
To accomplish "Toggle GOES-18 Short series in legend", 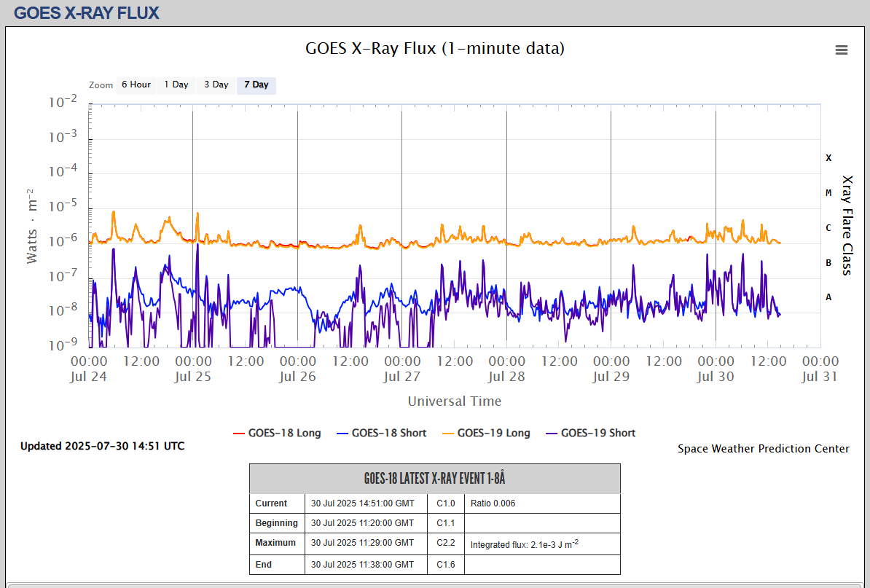I will point(382,434).
